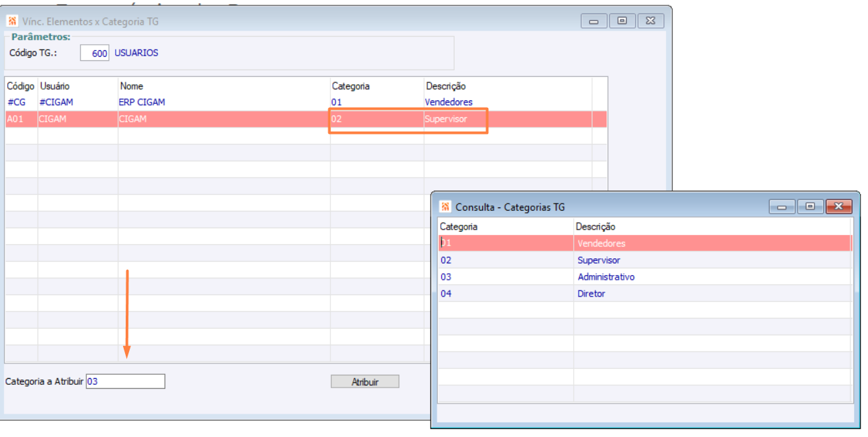This screenshot has height=437, width=868.
Task: Click category code 04 in Consulta list
Action: tap(446, 293)
